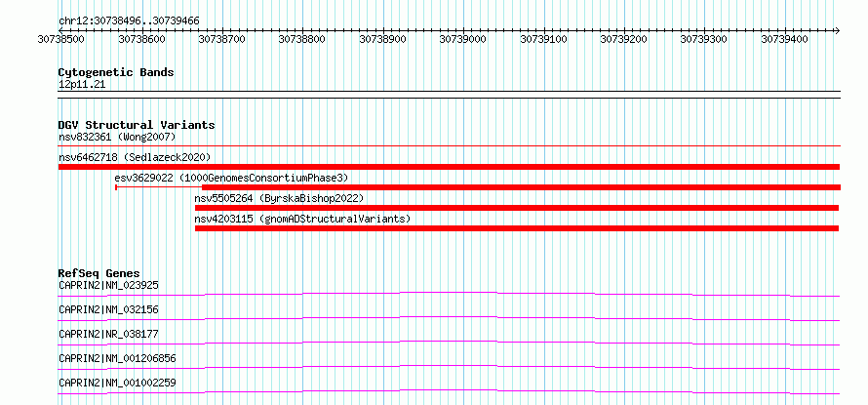The height and width of the screenshot is (405, 868).
Task: Click the magenta line of CAPRIN2|NM_001206856
Action: pos(449,367)
